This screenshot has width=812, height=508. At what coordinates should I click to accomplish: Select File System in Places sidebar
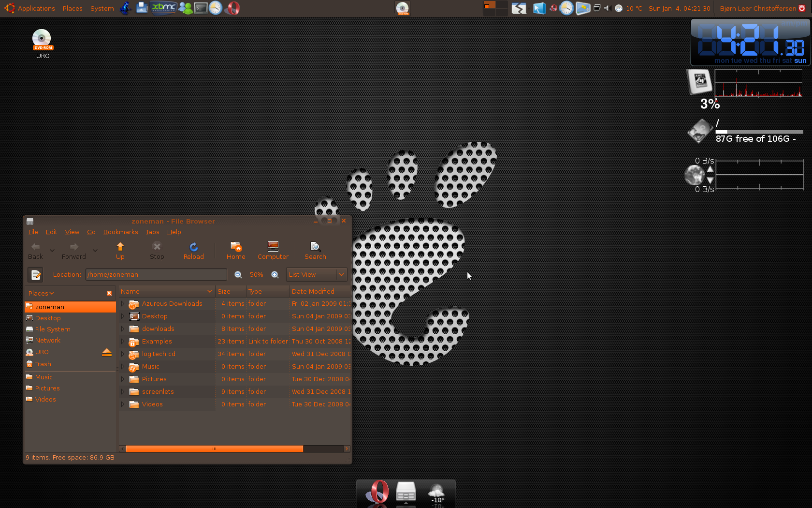point(53,329)
